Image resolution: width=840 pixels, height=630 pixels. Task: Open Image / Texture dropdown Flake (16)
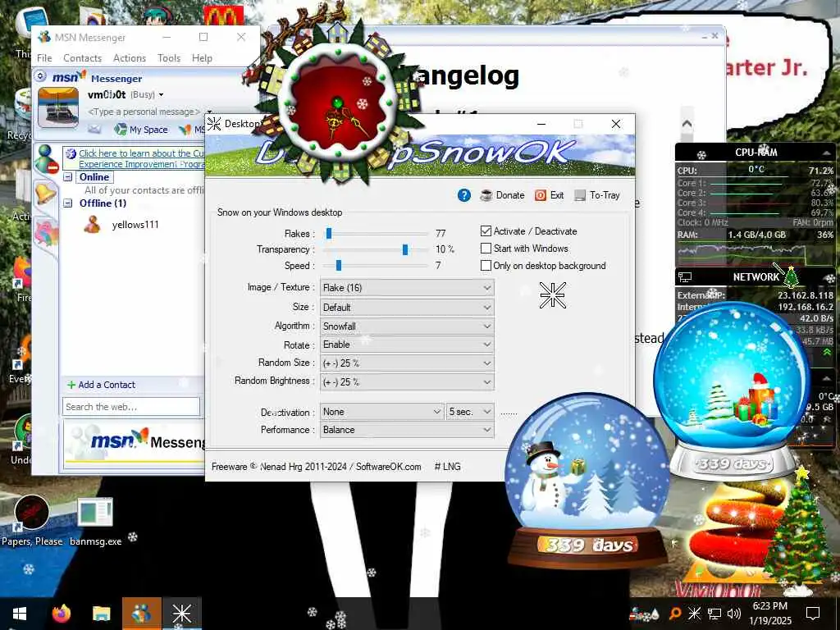point(407,288)
